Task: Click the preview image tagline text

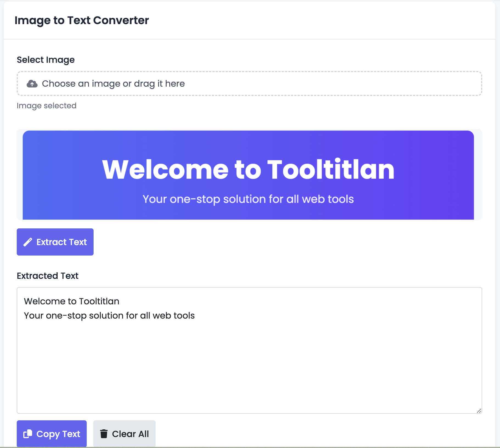Action: pos(248,199)
